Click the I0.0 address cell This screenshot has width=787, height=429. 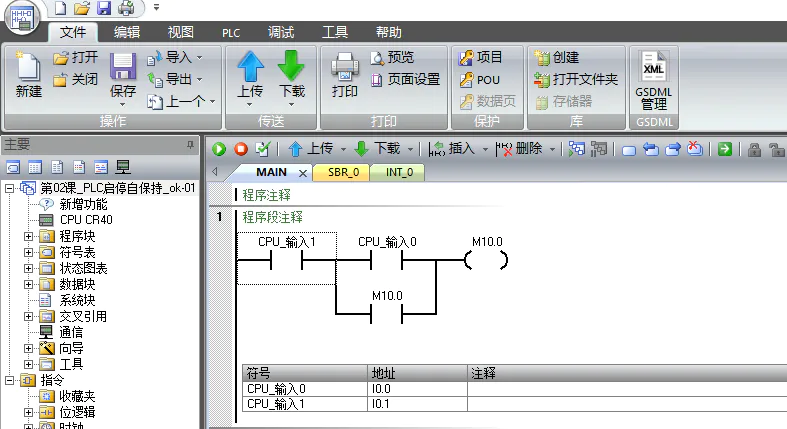(417, 389)
